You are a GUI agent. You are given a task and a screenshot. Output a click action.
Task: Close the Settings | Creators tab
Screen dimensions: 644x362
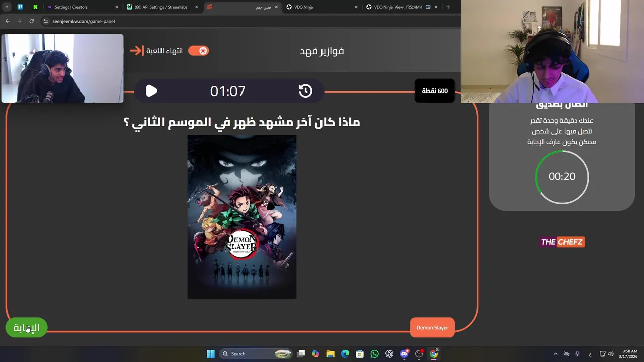pos(117,7)
